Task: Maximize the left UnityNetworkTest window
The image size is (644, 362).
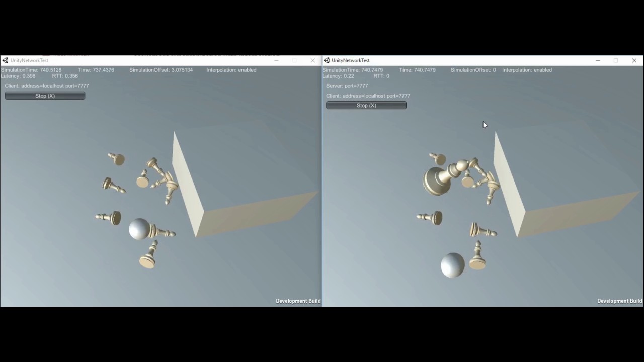Action: pyautogui.click(x=294, y=60)
